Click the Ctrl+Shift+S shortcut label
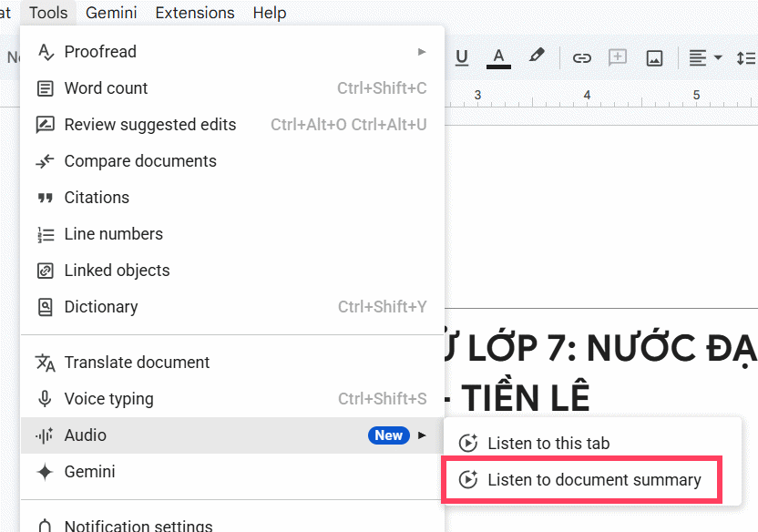 383,399
